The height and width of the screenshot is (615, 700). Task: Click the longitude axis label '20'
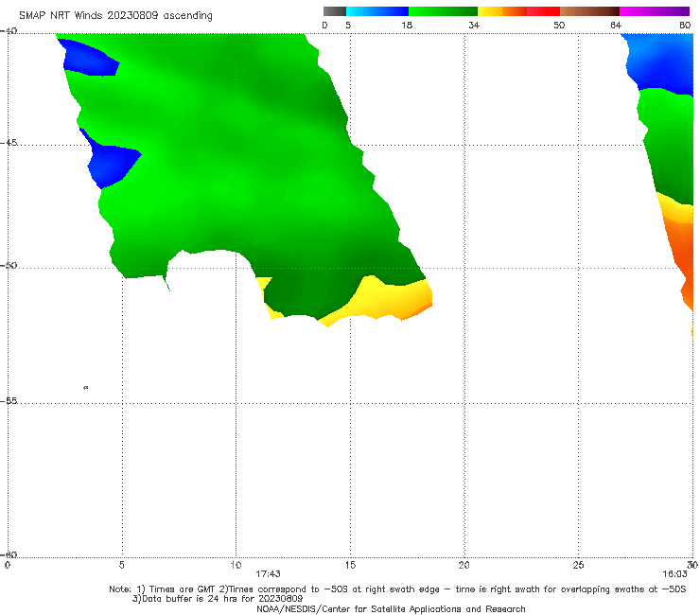point(464,565)
